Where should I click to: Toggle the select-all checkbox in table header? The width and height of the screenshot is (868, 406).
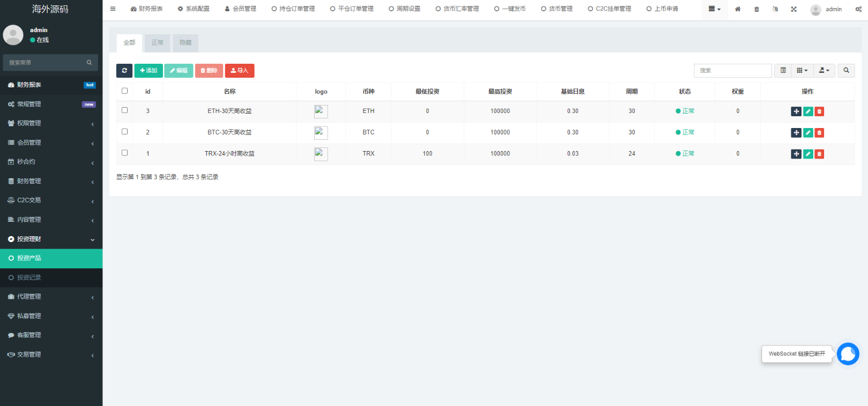click(x=125, y=91)
